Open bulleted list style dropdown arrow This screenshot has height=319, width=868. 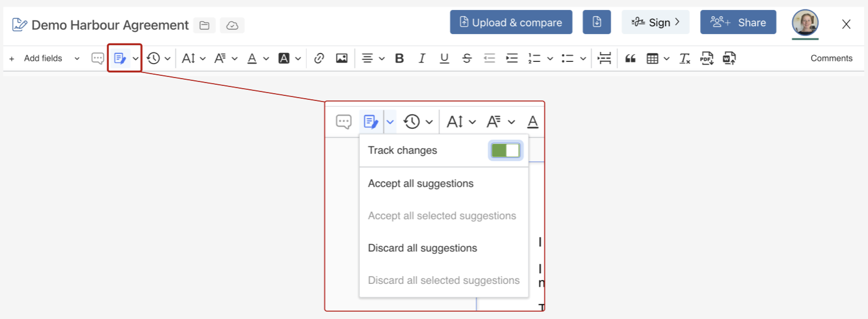coord(583,58)
